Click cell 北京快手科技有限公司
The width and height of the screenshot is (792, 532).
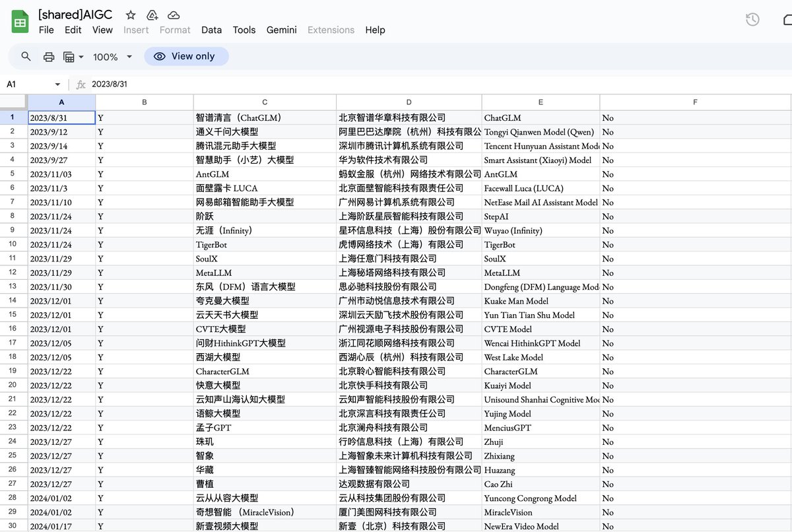[x=409, y=385]
